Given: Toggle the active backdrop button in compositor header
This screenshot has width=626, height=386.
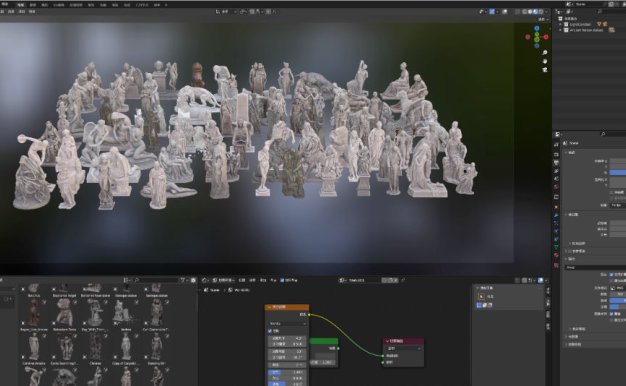Looking at the screenshot, I should point(541,280).
